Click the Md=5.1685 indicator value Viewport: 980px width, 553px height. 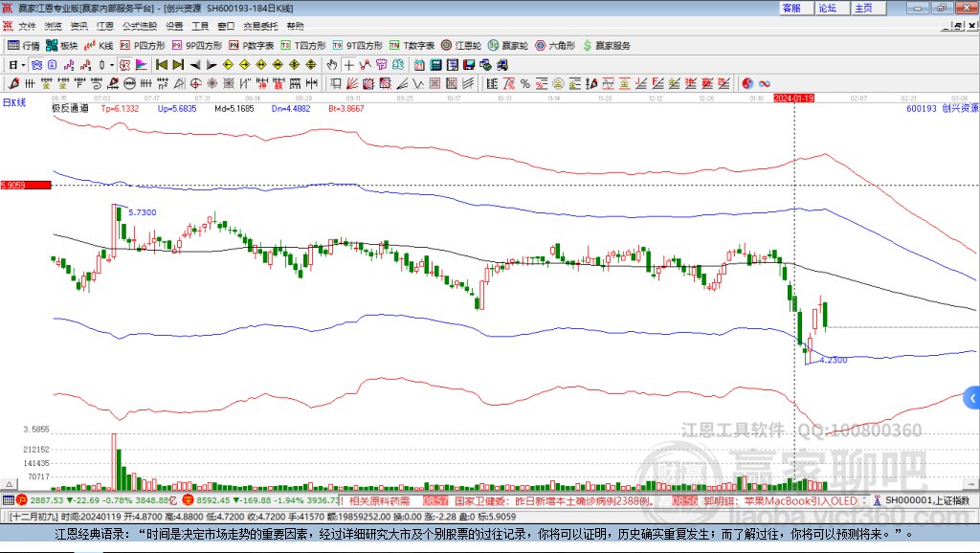click(234, 108)
